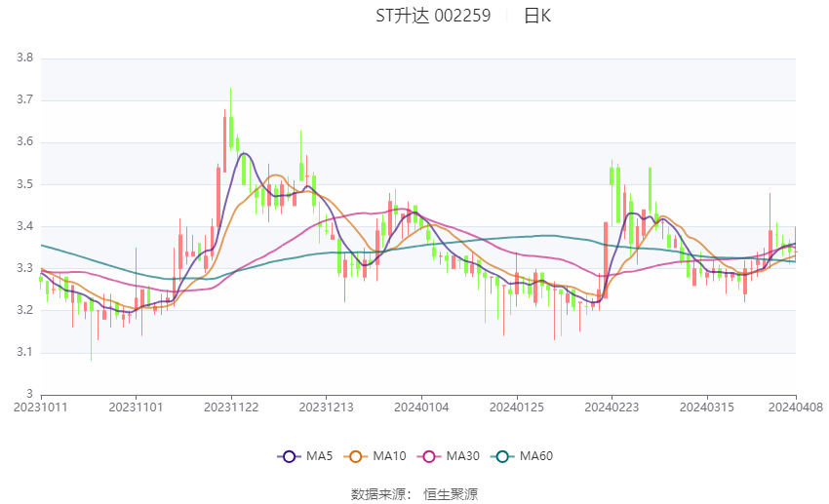Click the 20240408 x-axis date label
Image resolution: width=829 pixels, height=504 pixels.
pos(796,407)
